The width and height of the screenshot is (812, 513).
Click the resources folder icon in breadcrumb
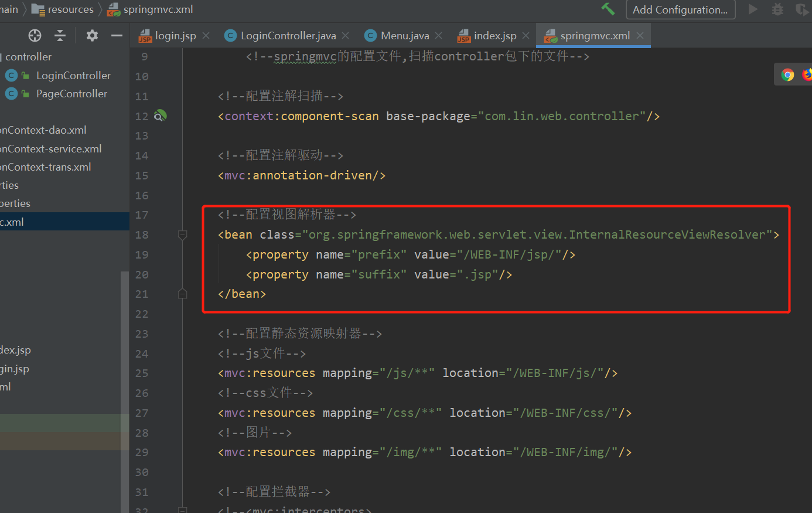coord(38,9)
